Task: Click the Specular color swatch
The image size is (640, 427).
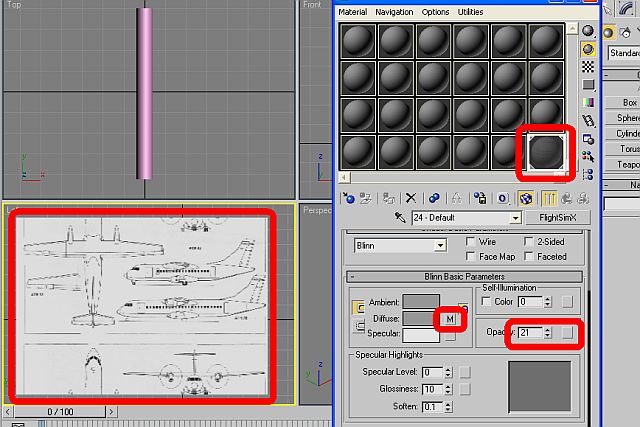Action: [421, 335]
